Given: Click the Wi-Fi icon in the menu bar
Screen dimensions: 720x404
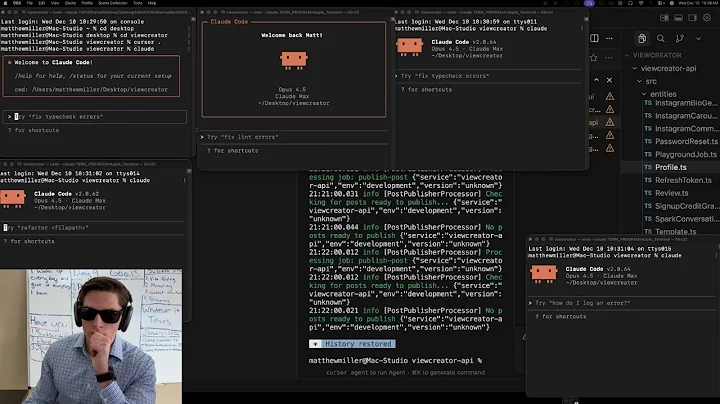Looking at the screenshot, I should tap(641, 3).
